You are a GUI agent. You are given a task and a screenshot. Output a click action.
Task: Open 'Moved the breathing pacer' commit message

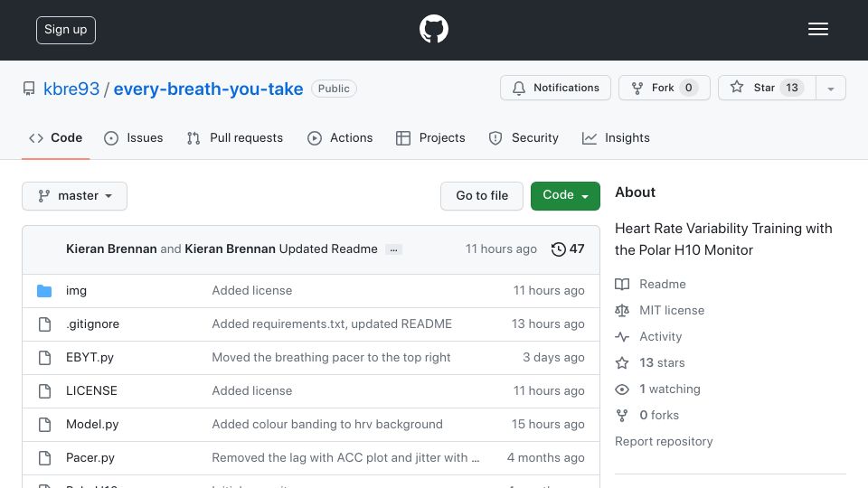[x=331, y=358]
